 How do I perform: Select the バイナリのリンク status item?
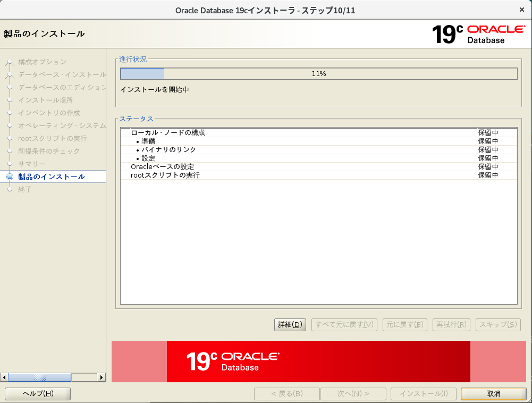click(x=172, y=150)
